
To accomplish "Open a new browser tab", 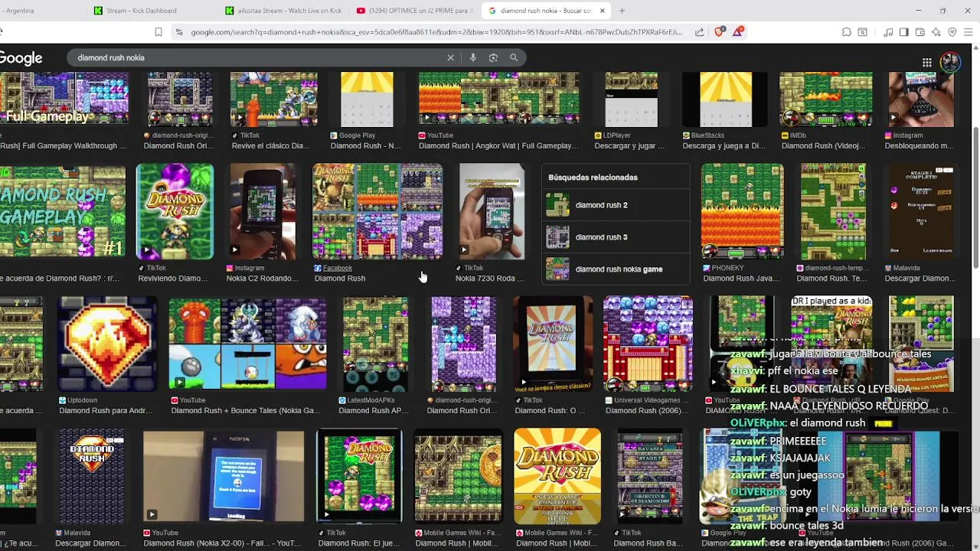I will point(622,11).
